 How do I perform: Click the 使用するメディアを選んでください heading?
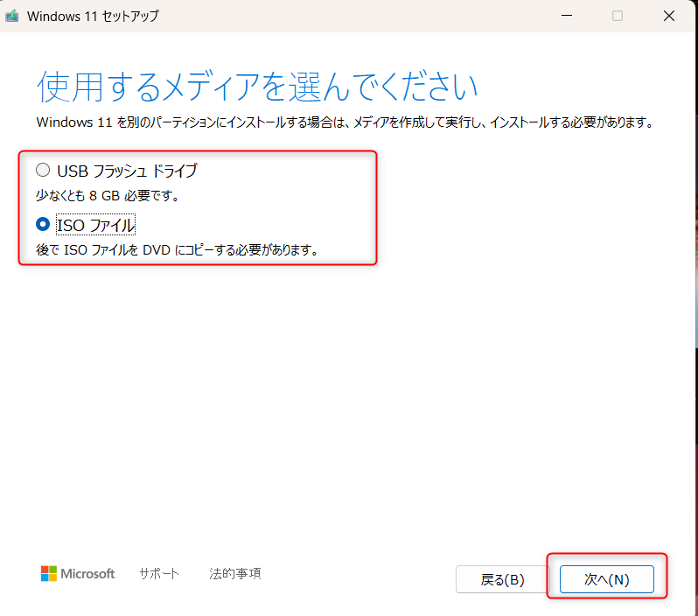point(257,87)
